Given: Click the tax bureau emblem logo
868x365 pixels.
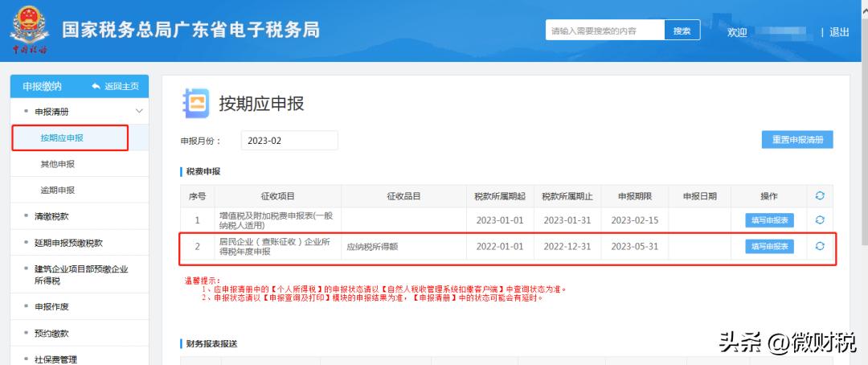Looking at the screenshot, I should (x=30, y=30).
